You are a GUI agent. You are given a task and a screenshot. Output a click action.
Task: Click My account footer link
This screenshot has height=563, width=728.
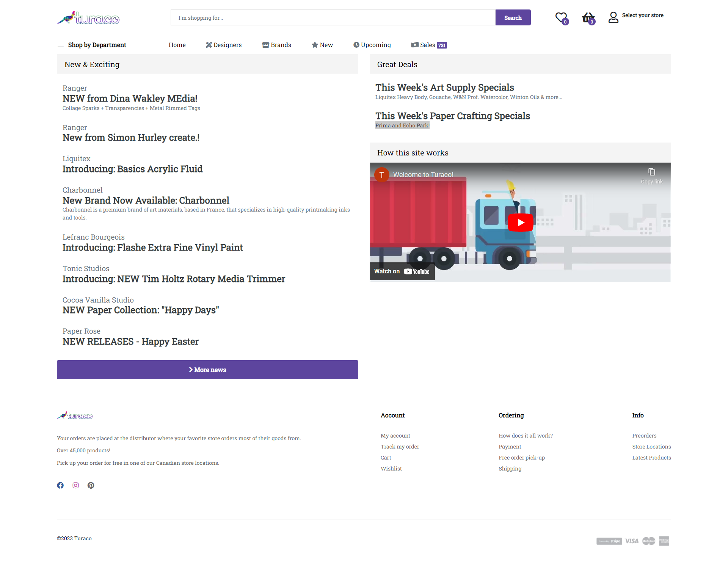(x=395, y=436)
